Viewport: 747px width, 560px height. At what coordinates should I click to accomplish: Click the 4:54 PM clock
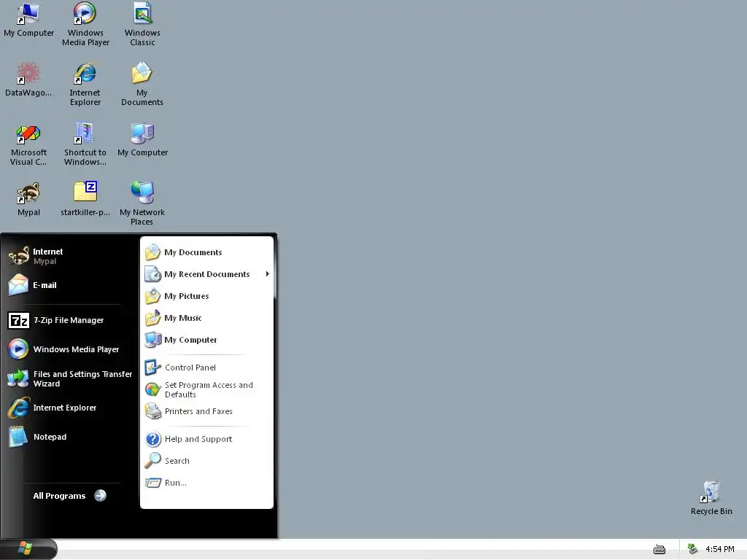click(x=719, y=549)
